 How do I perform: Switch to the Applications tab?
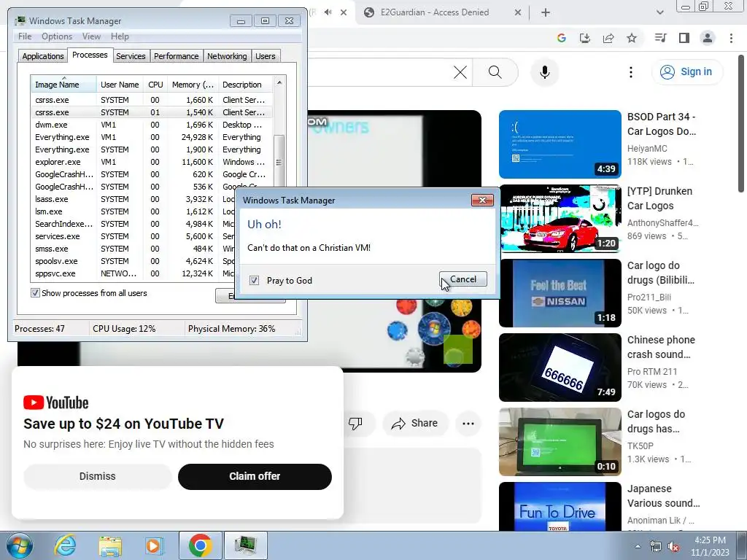43,56
